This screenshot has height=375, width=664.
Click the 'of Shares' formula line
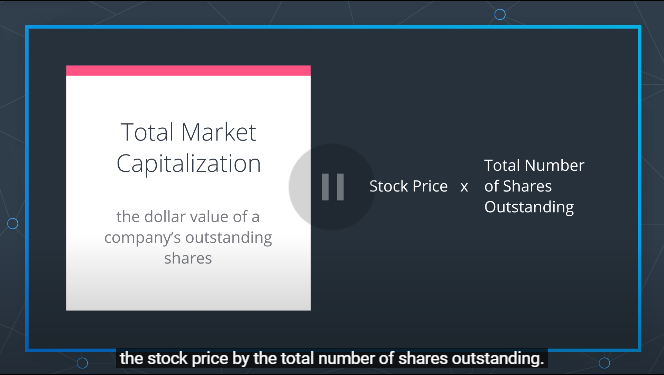[x=518, y=186]
